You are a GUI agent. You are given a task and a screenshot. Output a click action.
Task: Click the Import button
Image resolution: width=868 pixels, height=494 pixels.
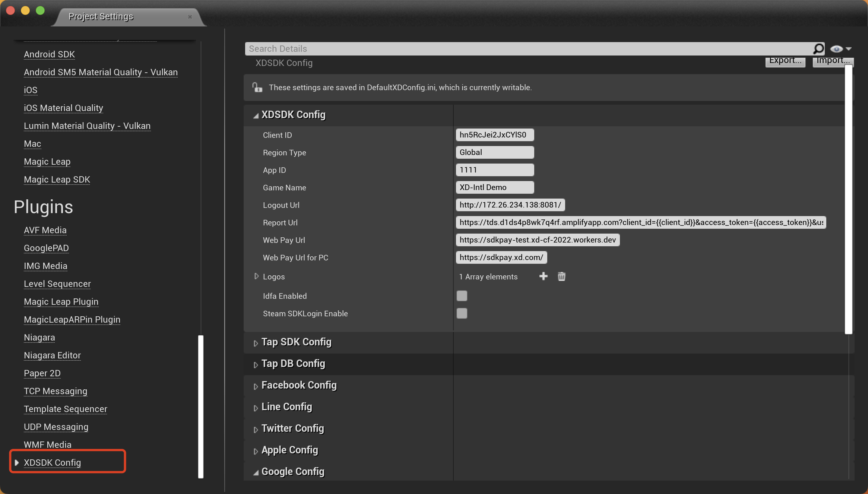833,62
